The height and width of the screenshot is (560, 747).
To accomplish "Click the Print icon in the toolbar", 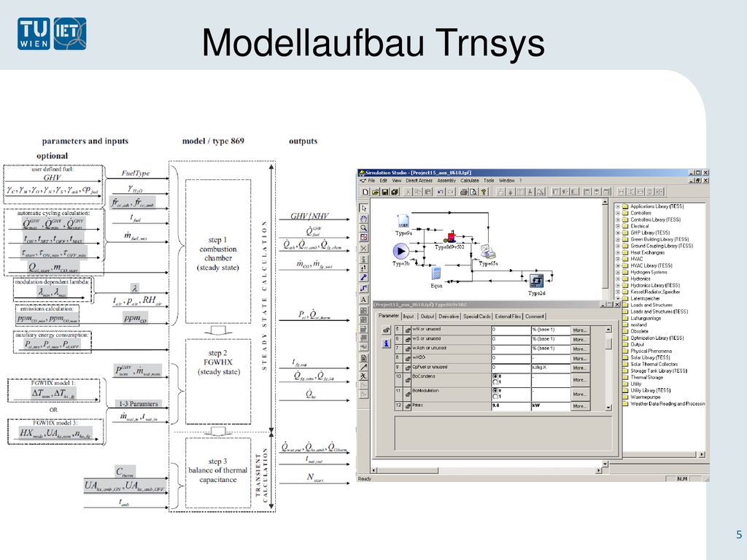I will pos(464,192).
